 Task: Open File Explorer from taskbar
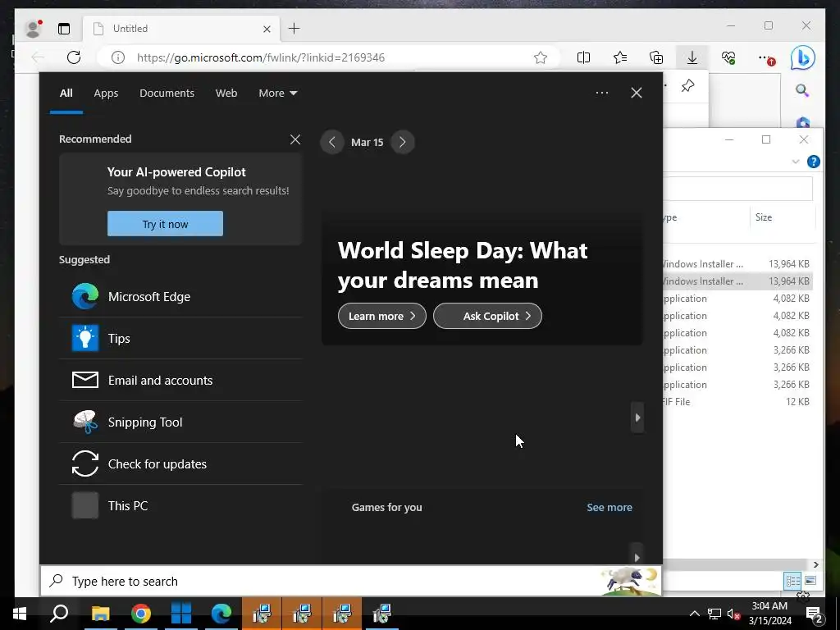[x=100, y=614]
